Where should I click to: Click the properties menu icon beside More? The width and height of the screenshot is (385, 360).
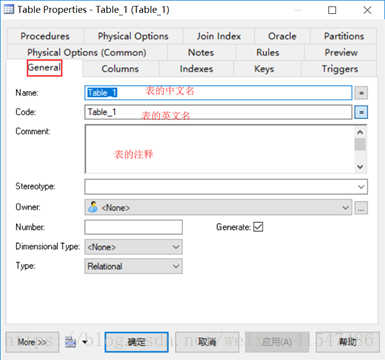click(71, 342)
